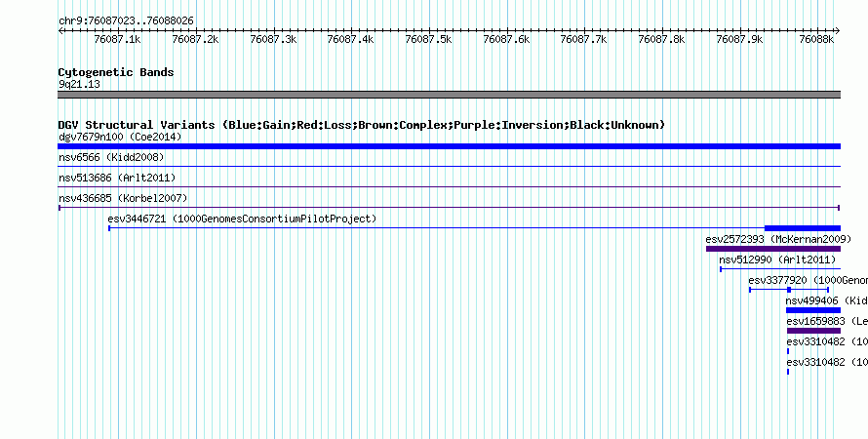This screenshot has width=868, height=439.
Task: Open the dgv7679n100 (Coe2014) variant label
Action: click(120, 137)
